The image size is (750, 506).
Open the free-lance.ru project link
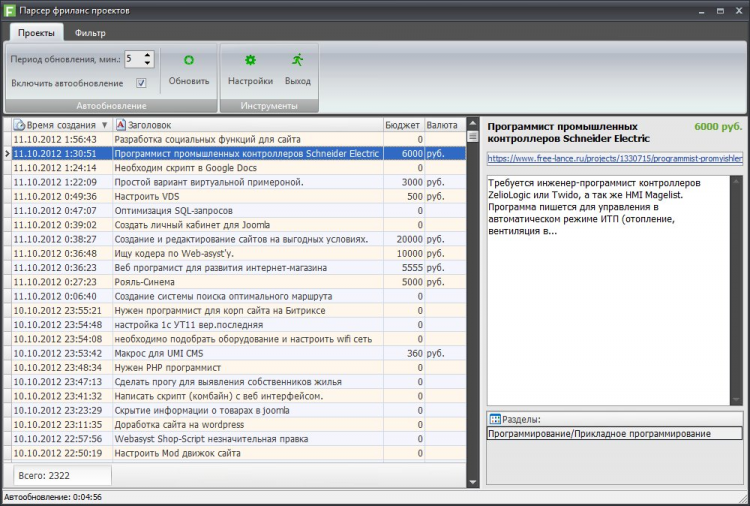point(614,158)
